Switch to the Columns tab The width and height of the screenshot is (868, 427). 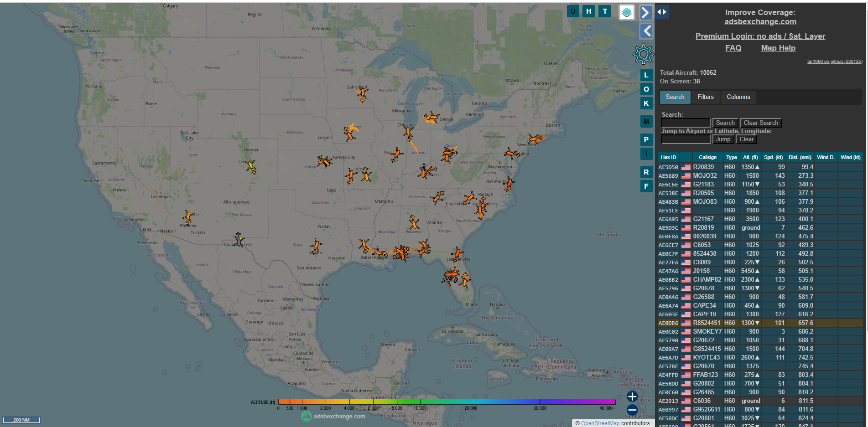coord(738,97)
